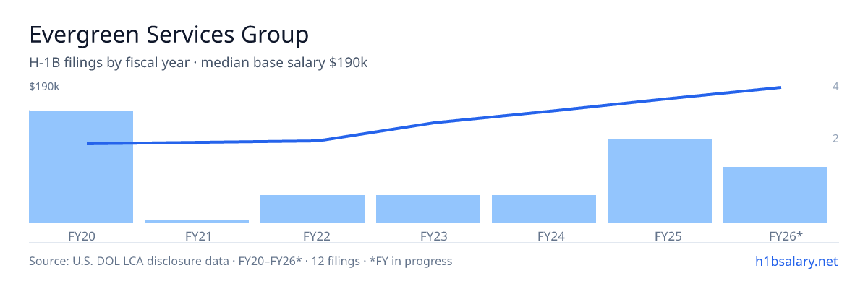This screenshot has width=868, height=289.
Task: Select the tiny FY21 bar
Action: (197, 222)
